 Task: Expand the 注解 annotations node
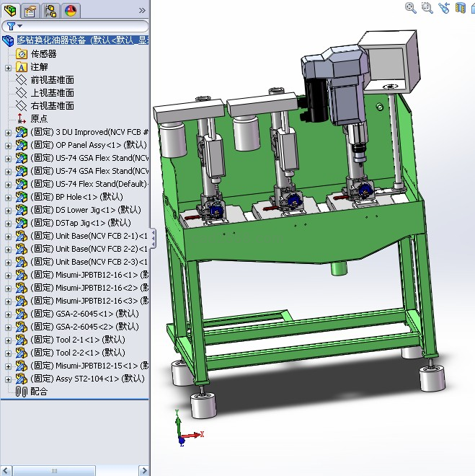pyautogui.click(x=8, y=68)
